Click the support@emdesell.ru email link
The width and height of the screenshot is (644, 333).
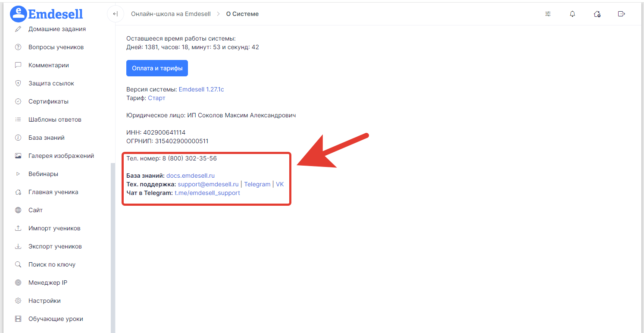[x=208, y=185]
